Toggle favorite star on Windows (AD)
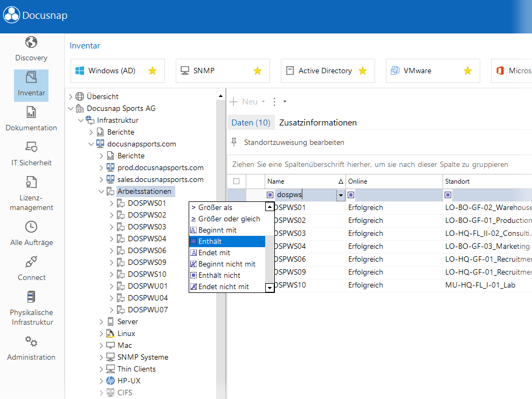 (153, 71)
